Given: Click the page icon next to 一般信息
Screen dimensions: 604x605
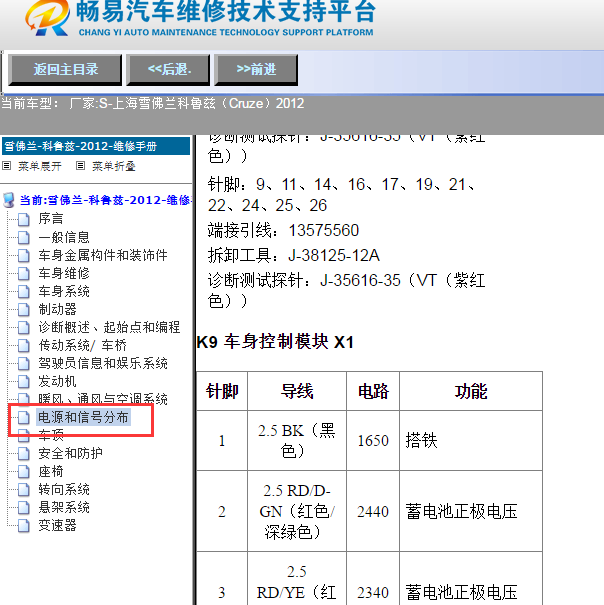Looking at the screenshot, I should coord(24,238).
